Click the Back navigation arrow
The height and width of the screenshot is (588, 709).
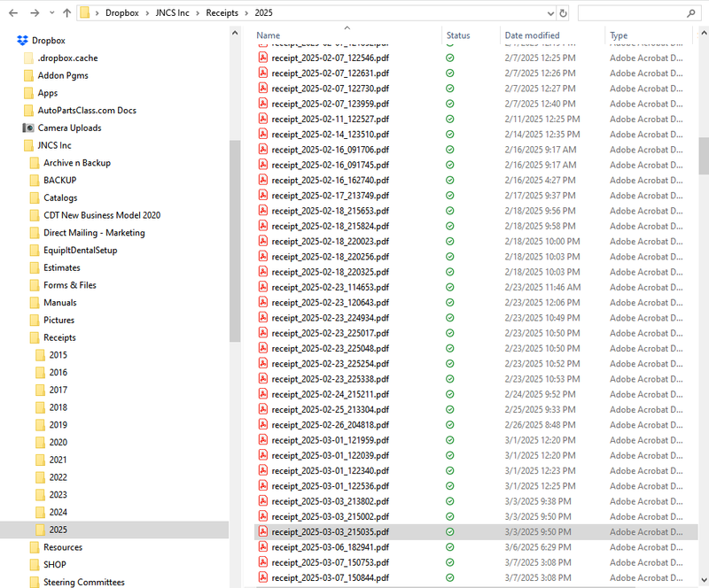[12, 13]
